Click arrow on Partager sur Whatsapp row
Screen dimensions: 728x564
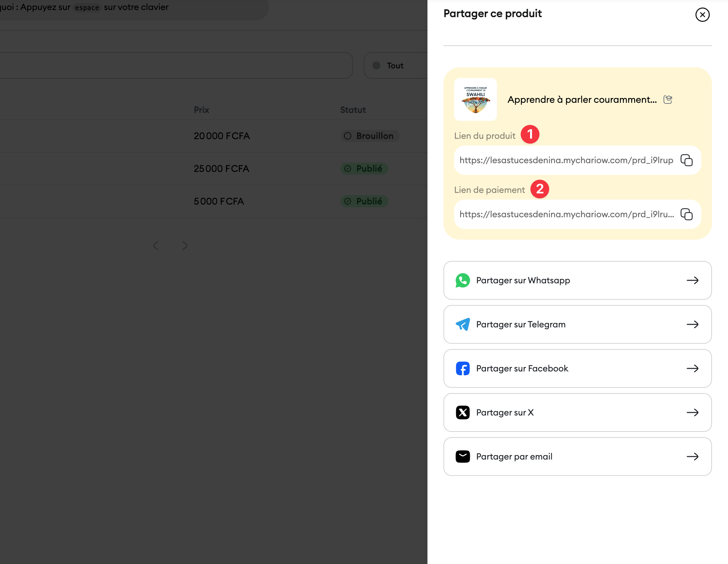point(693,280)
